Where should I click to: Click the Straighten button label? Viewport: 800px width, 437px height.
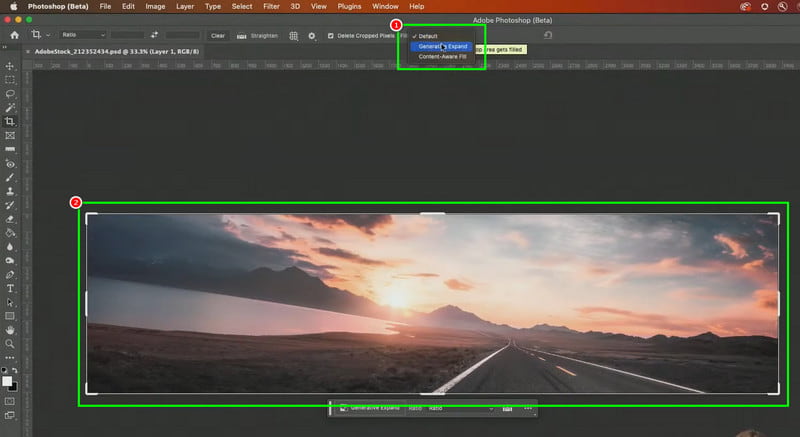264,36
